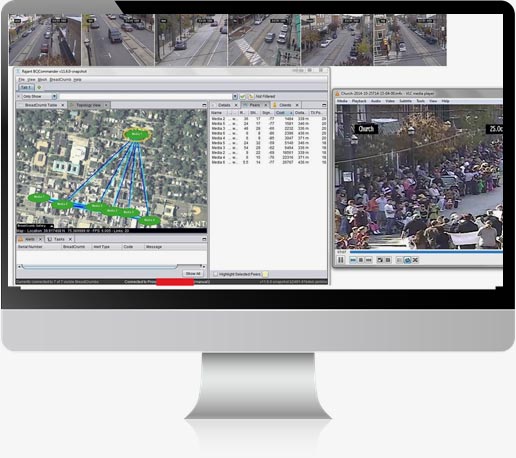Open the yellow highlight color swatch

pyautogui.click(x=265, y=274)
